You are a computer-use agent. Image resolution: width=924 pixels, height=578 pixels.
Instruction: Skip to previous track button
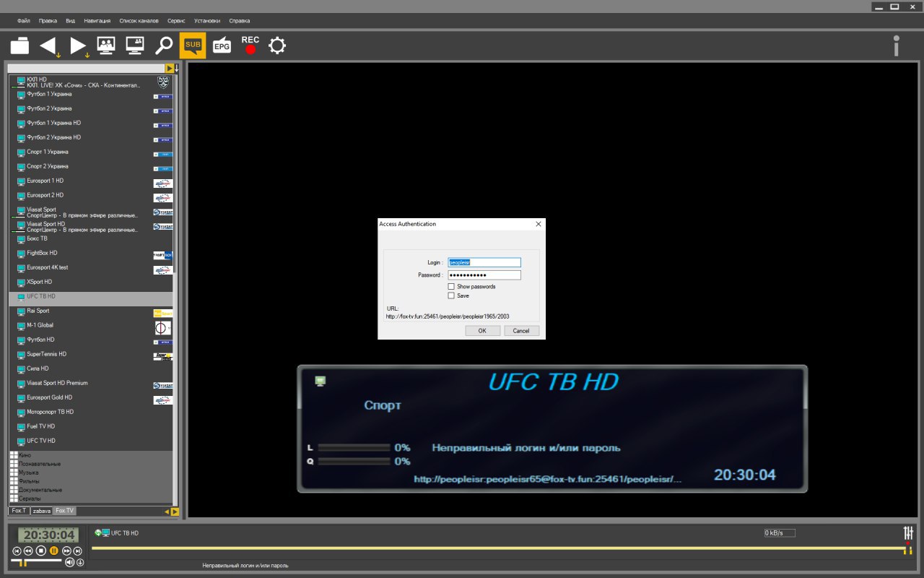[17, 551]
